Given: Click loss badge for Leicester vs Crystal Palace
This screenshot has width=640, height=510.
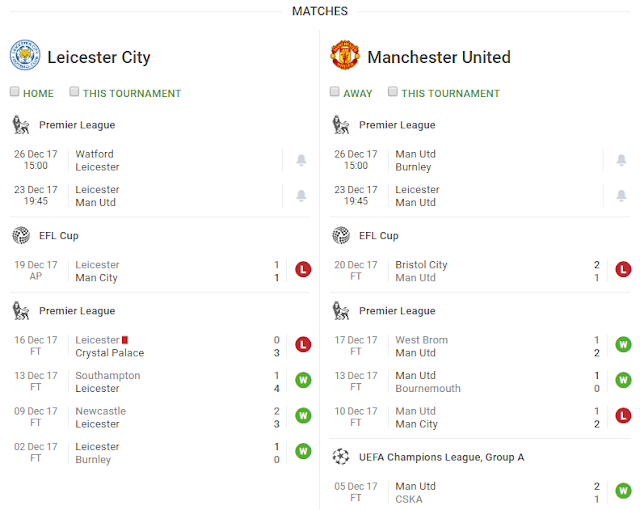Looking at the screenshot, I should click(x=303, y=346).
